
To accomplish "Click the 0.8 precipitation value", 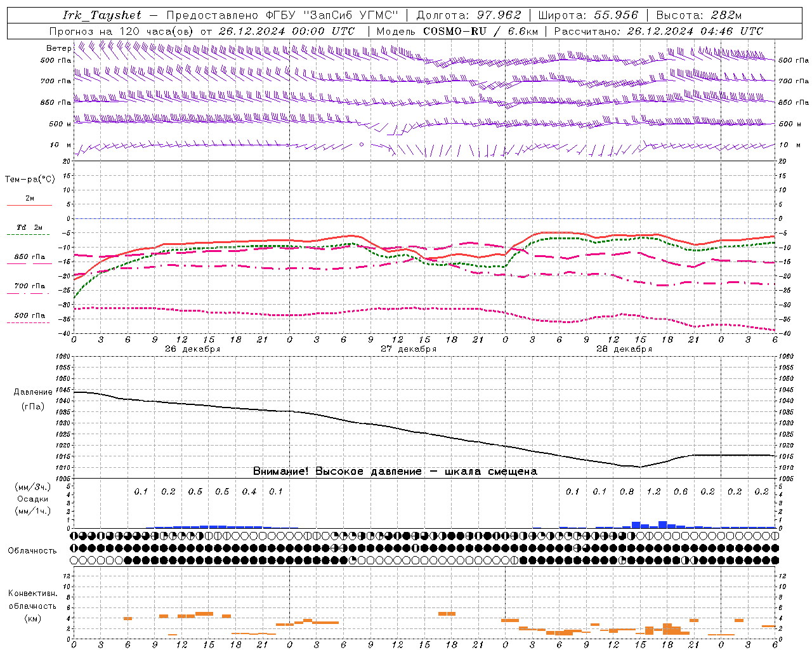I will [x=627, y=491].
